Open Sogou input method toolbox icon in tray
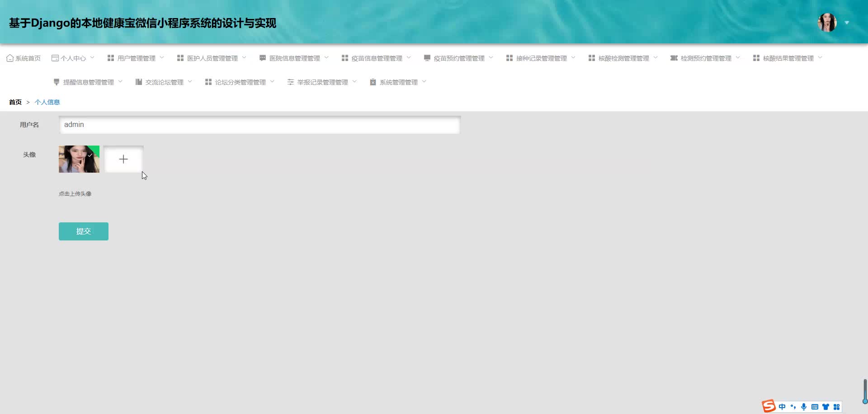868x414 pixels. [x=836, y=407]
